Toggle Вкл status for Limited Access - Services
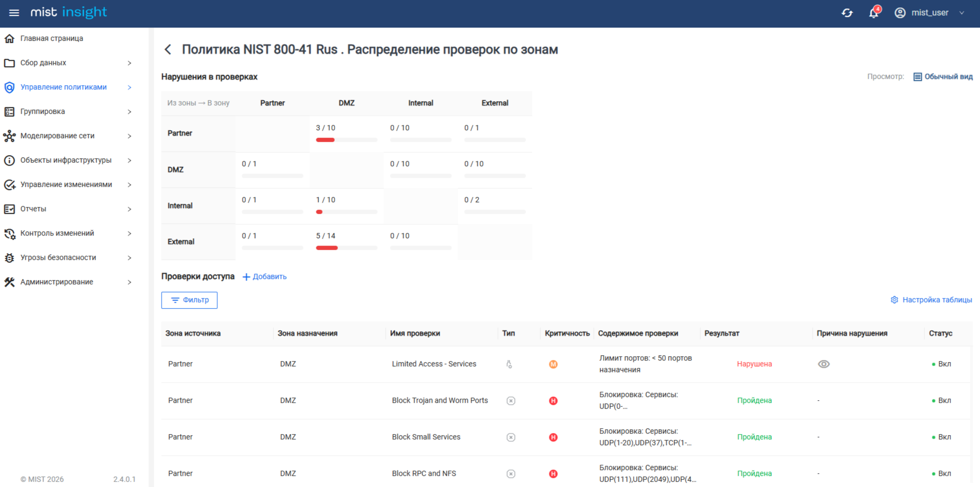Image resolution: width=980 pixels, height=487 pixels. pyautogui.click(x=941, y=364)
